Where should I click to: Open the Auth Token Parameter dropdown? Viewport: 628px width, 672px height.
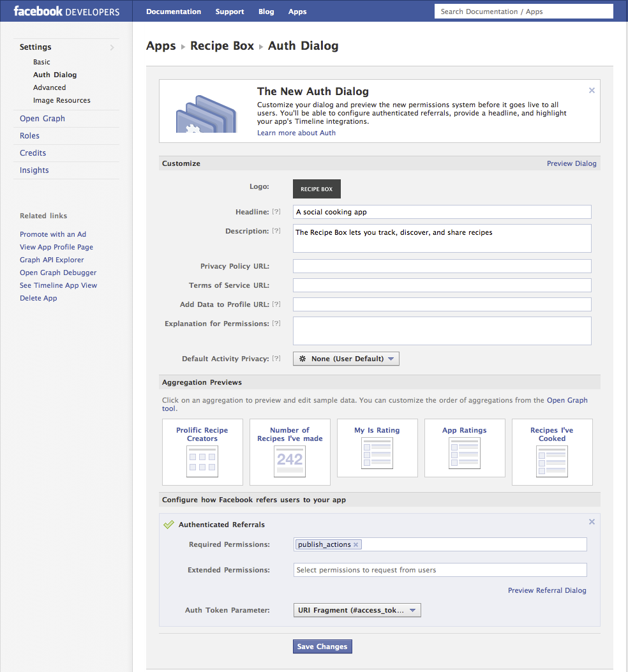point(357,610)
